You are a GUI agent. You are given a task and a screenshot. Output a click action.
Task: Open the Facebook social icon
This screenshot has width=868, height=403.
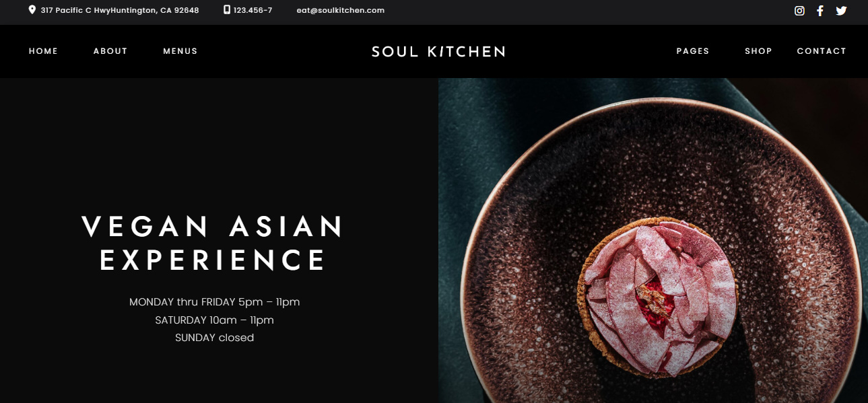tap(820, 11)
